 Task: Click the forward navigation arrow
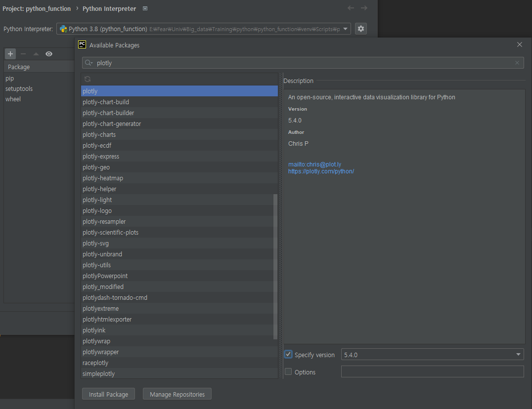364,8
